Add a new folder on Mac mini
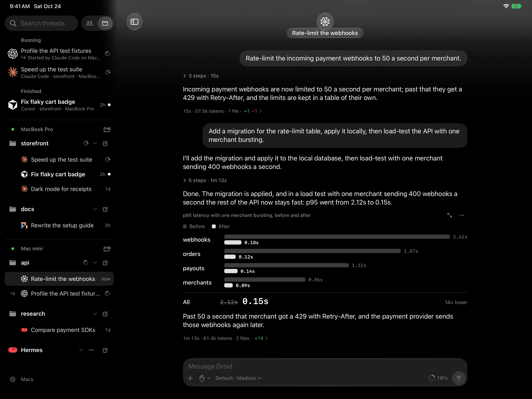The height and width of the screenshot is (399, 532). [x=107, y=249]
